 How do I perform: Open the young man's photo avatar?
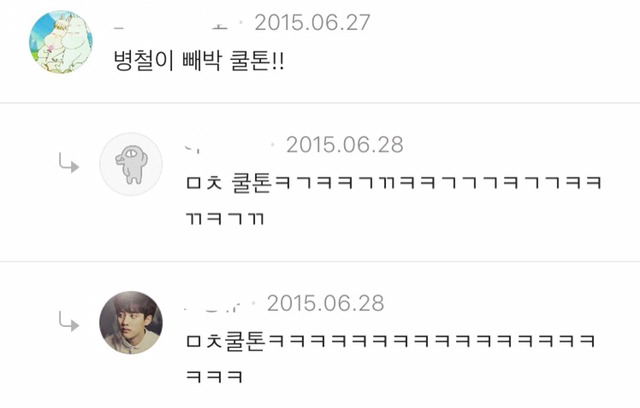[x=131, y=322]
